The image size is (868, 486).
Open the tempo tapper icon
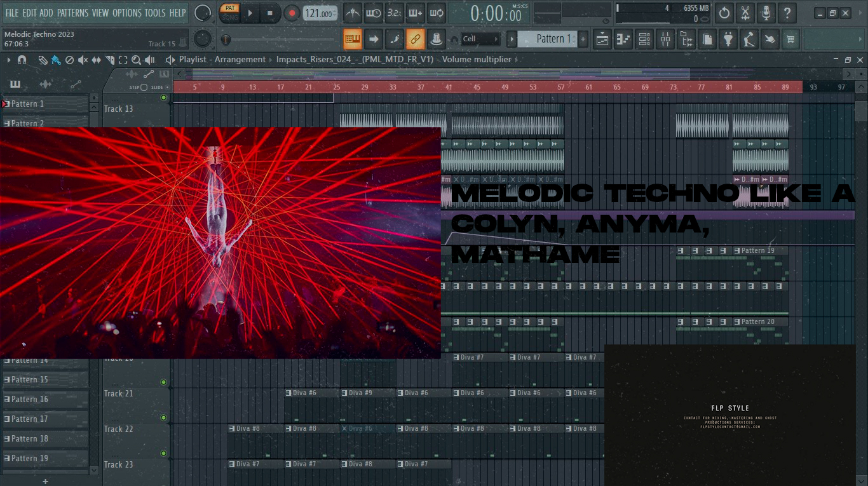click(749, 39)
